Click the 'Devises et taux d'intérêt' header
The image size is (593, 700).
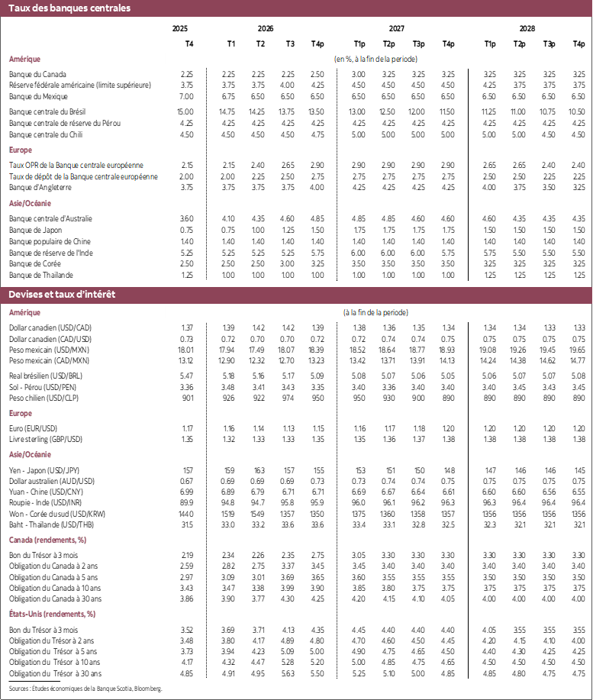click(x=62, y=294)
